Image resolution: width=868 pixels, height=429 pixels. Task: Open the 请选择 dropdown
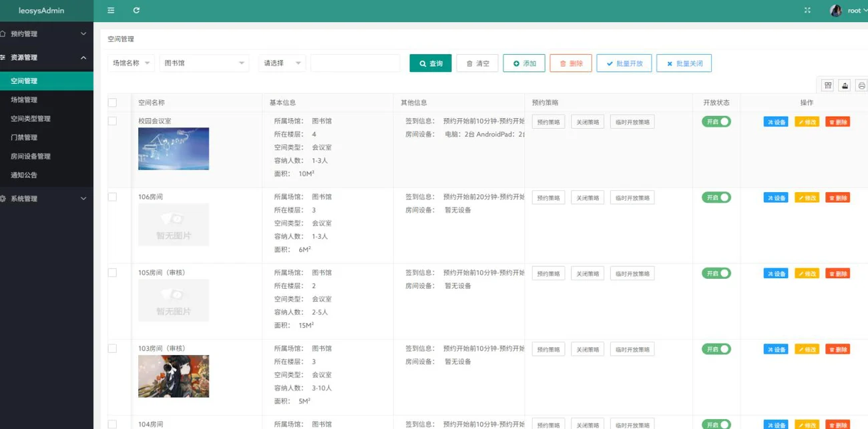pos(282,63)
